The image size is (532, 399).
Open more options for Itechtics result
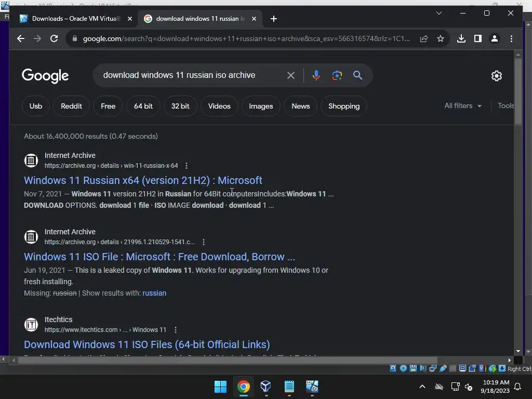click(176, 330)
